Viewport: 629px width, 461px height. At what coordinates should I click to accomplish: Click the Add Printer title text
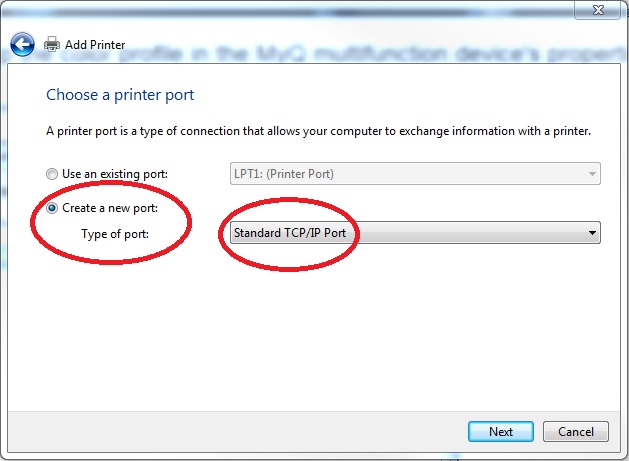(95, 45)
